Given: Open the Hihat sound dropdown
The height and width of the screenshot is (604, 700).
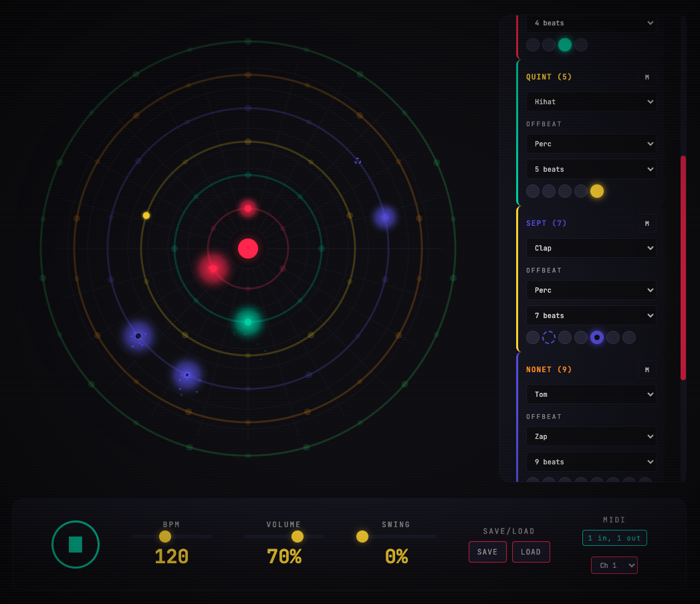Looking at the screenshot, I should pyautogui.click(x=591, y=102).
